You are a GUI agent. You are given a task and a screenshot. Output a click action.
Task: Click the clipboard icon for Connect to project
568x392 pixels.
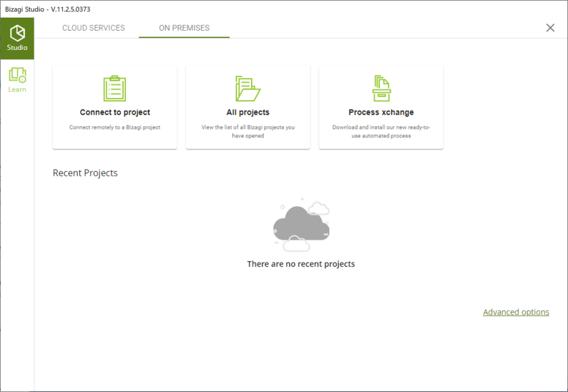pyautogui.click(x=115, y=88)
